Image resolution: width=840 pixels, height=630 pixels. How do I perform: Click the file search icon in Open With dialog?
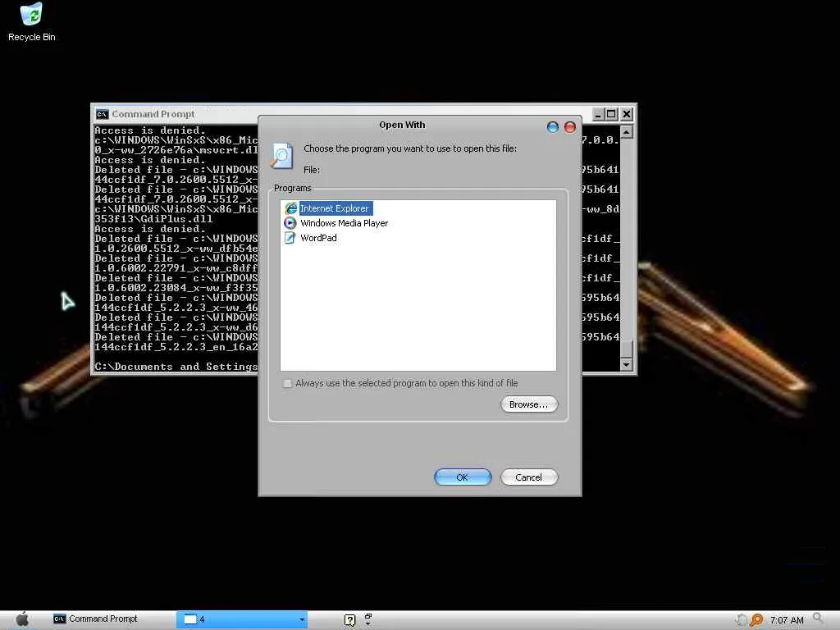tap(282, 156)
